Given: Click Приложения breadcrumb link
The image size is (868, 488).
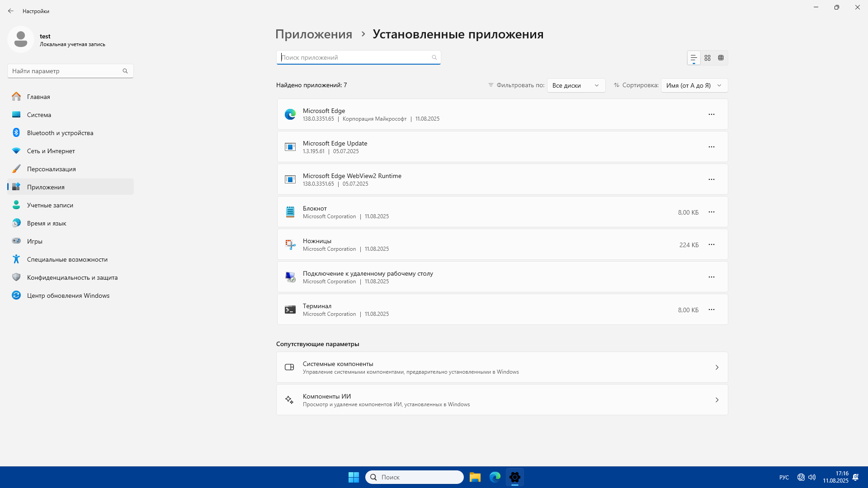Looking at the screenshot, I should 314,34.
